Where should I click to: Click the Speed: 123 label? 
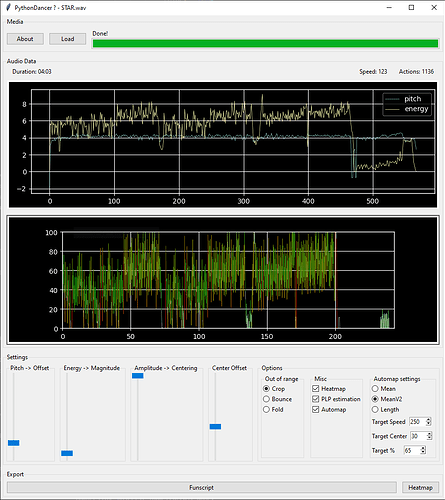tap(373, 71)
